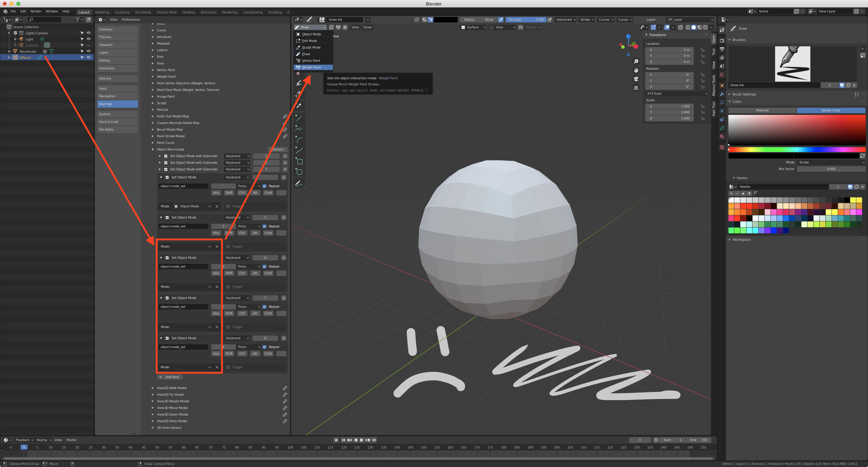Screen dimensions: 868x467
Task: Click the hue strip in color picker
Action: 797,149
